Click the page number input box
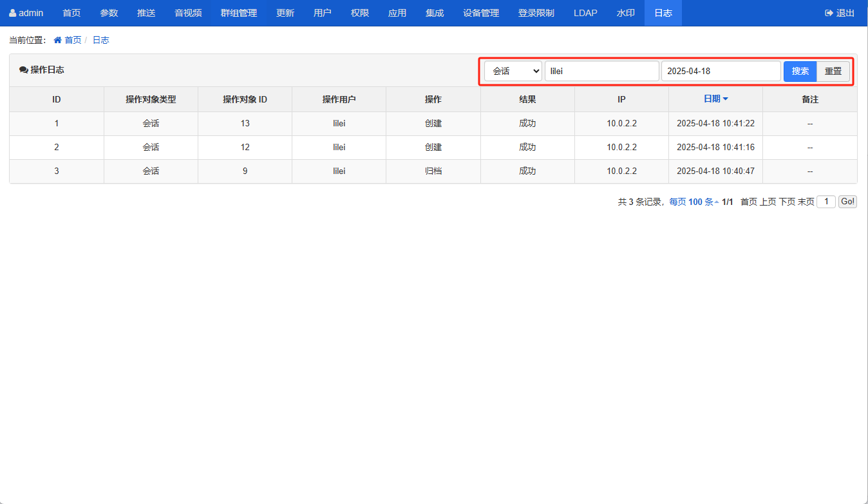 coord(826,202)
